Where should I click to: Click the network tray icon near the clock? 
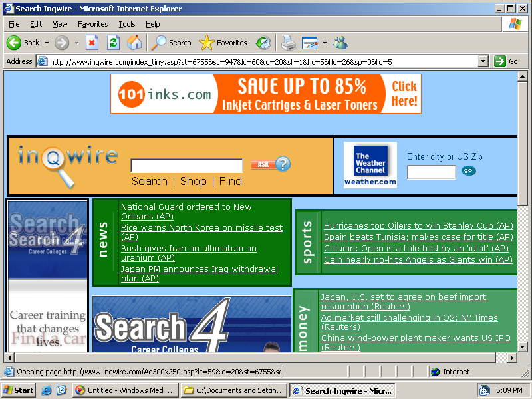[x=484, y=390]
